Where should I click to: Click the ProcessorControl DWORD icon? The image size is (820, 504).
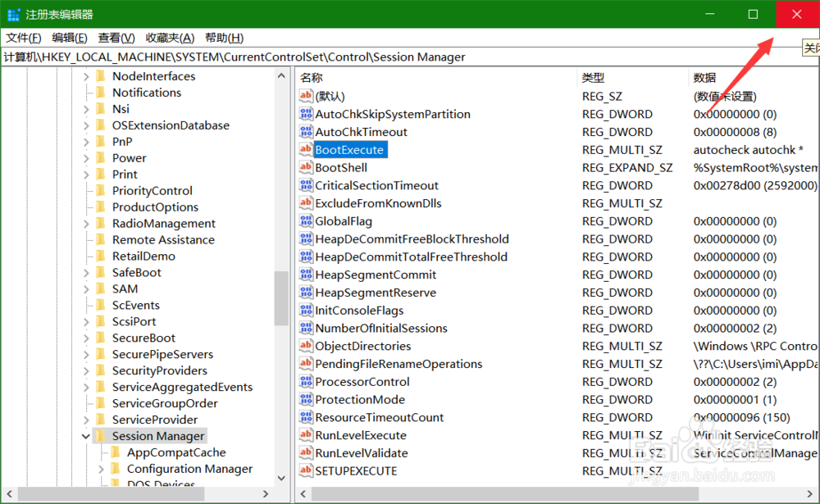tap(306, 381)
